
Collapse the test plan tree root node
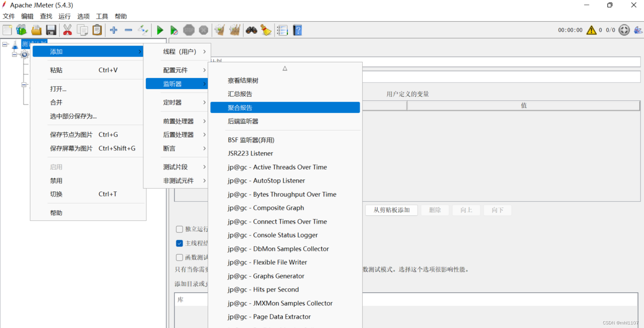[5, 45]
